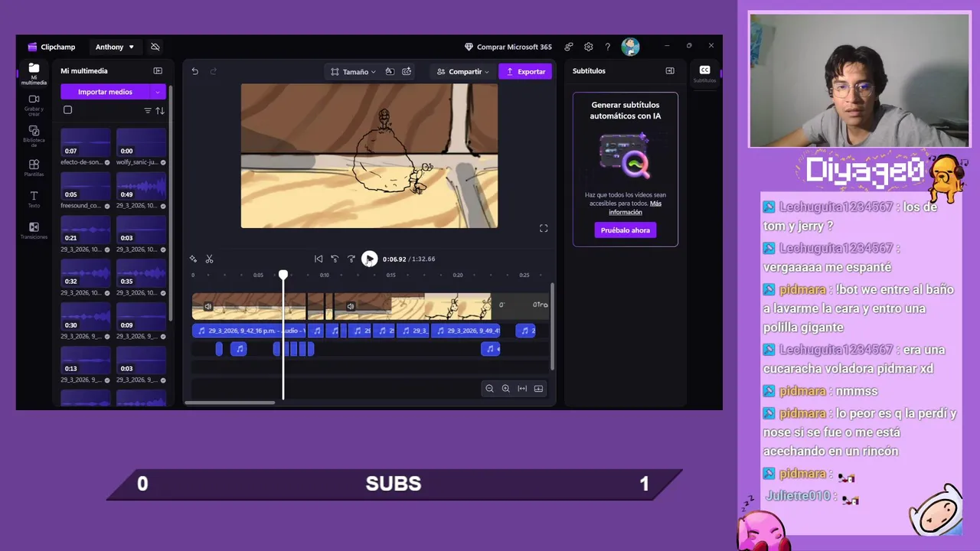Click the Exportar button
This screenshot has width=980, height=551.
tap(525, 71)
